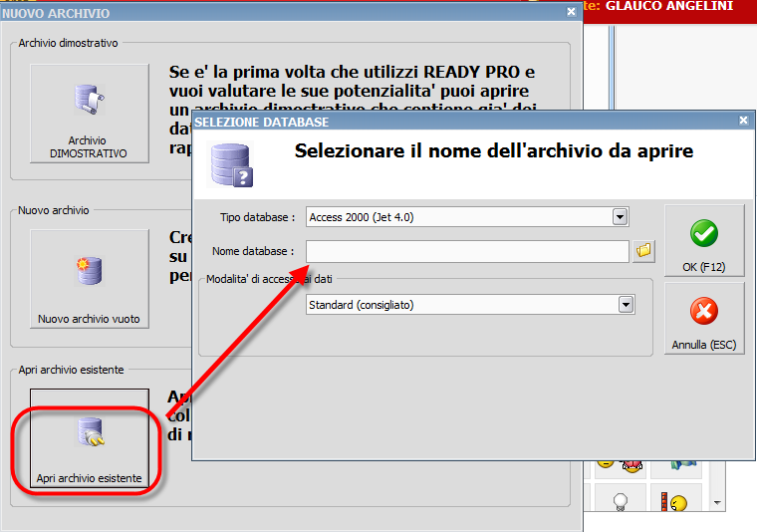757x532 pixels.
Task: Click scroll down arrow in background emoticon panel
Action: [x=717, y=503]
